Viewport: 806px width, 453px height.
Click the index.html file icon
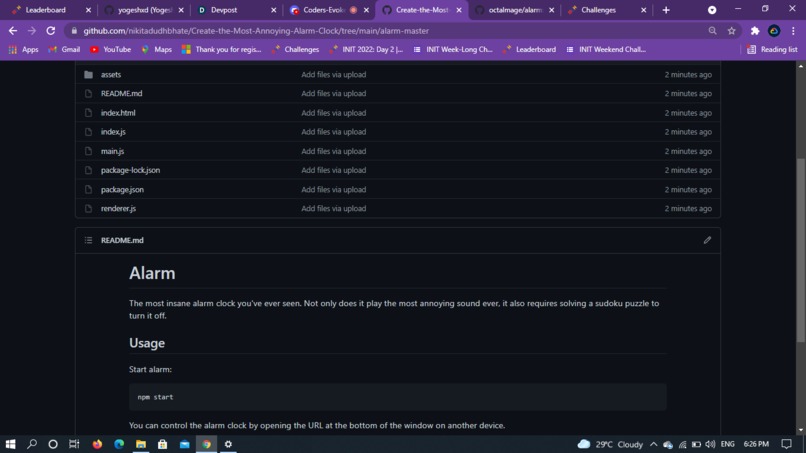pos(88,113)
